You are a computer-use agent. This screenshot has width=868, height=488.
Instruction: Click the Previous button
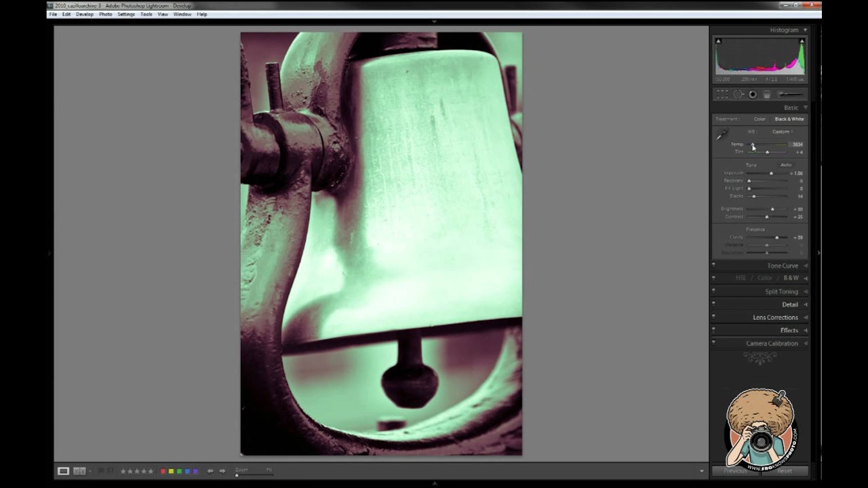[735, 470]
